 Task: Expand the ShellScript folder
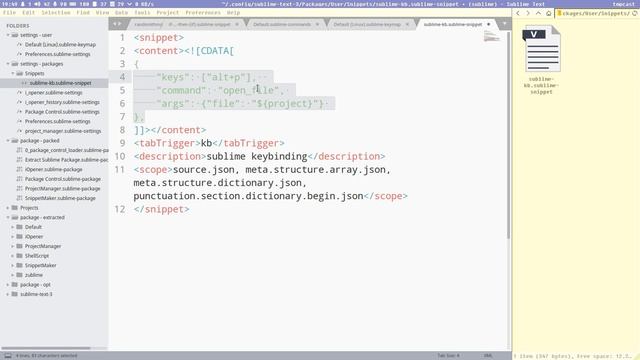(13, 256)
